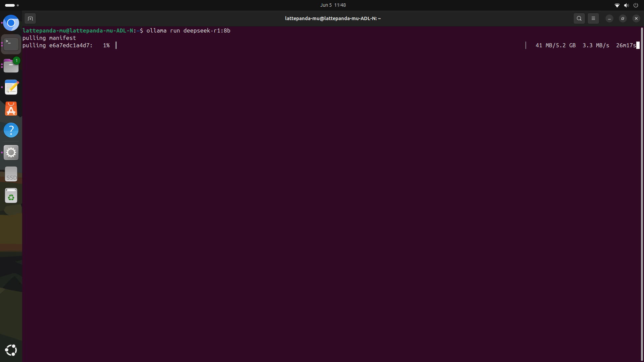644x362 pixels.
Task: Click the terminal vertical scrollbar
Action: click(x=642, y=194)
